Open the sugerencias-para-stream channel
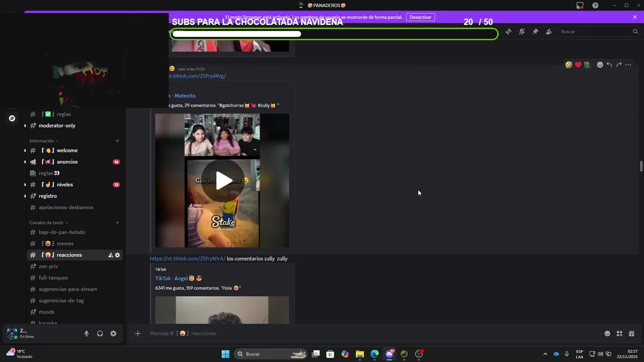Screen dimensions: 644x362 click(x=75, y=289)
